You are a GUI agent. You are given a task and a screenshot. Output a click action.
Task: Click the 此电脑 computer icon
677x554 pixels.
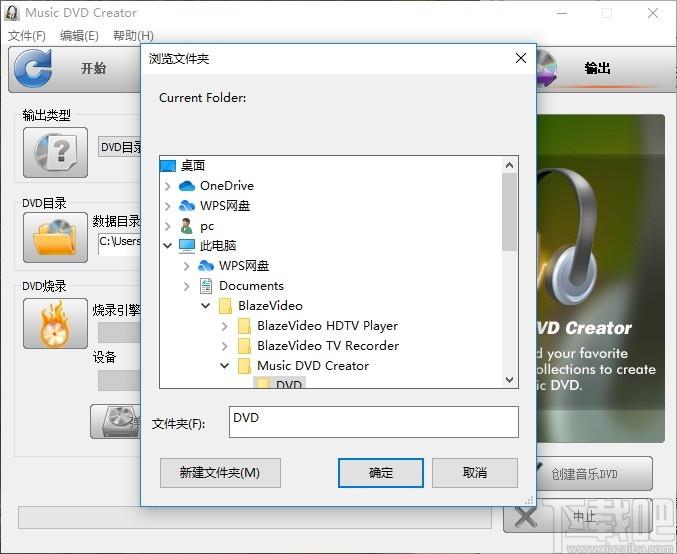click(187, 246)
